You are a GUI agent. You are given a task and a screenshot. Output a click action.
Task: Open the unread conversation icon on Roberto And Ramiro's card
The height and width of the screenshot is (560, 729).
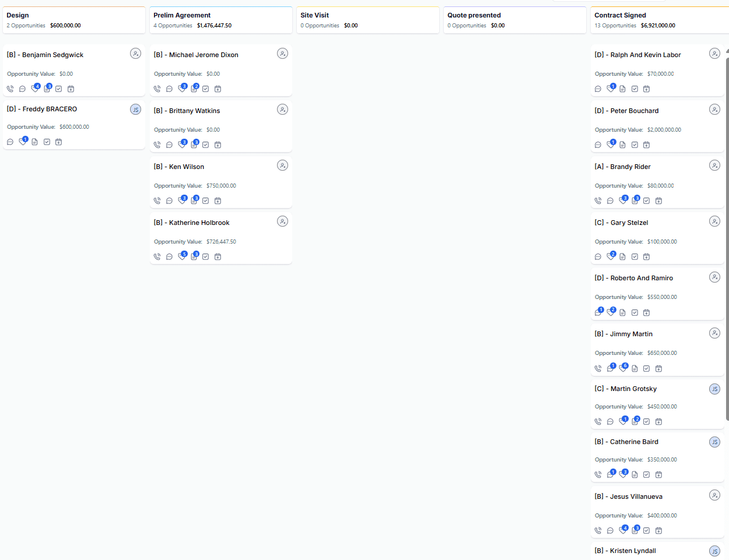(x=598, y=312)
